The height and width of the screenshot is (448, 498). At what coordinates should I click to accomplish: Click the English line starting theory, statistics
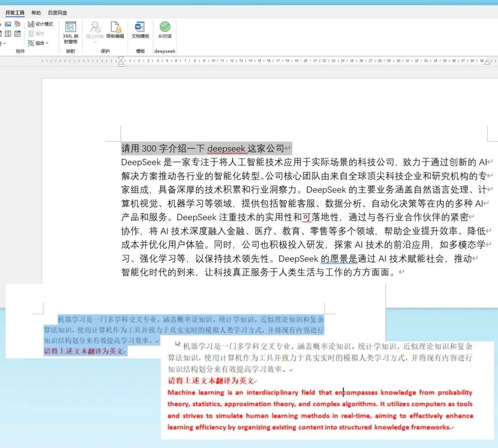(320, 404)
